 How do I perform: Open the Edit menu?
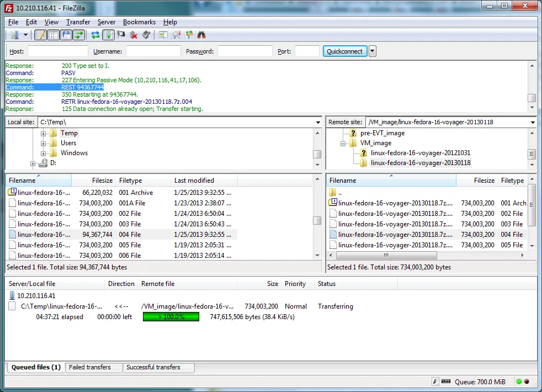click(31, 22)
